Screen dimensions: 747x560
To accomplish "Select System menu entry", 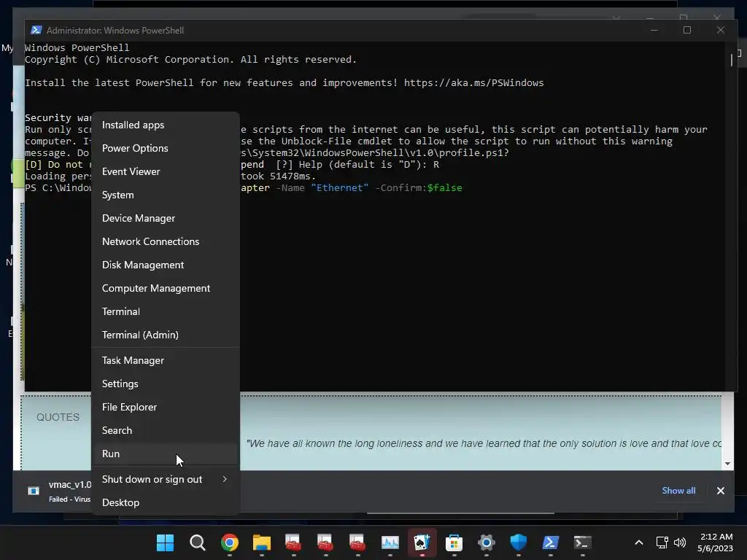I will [166, 195].
